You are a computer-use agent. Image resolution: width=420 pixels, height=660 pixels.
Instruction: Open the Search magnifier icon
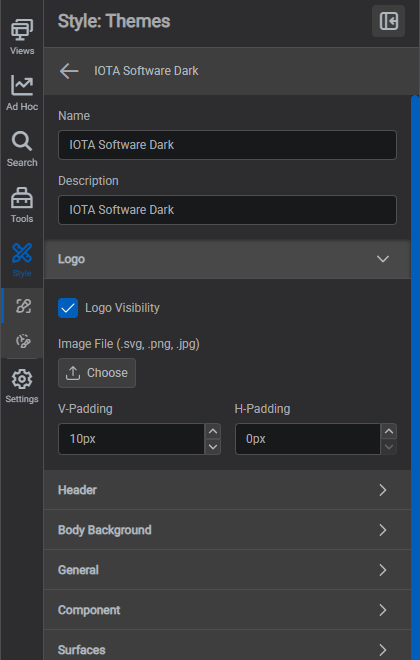22,141
